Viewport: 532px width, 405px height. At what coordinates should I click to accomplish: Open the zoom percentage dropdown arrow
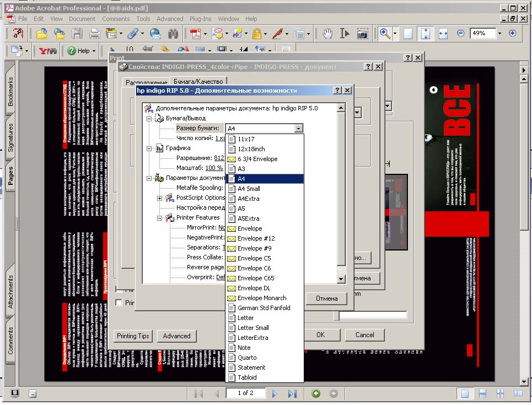pyautogui.click(x=499, y=33)
